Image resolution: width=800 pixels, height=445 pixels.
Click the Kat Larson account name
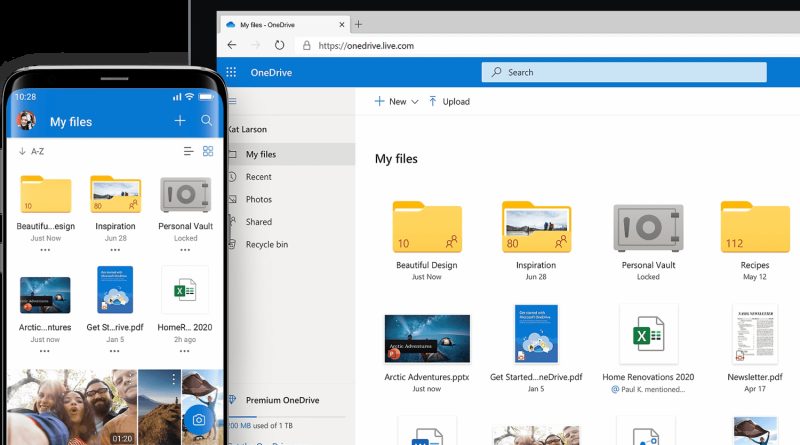coord(247,130)
